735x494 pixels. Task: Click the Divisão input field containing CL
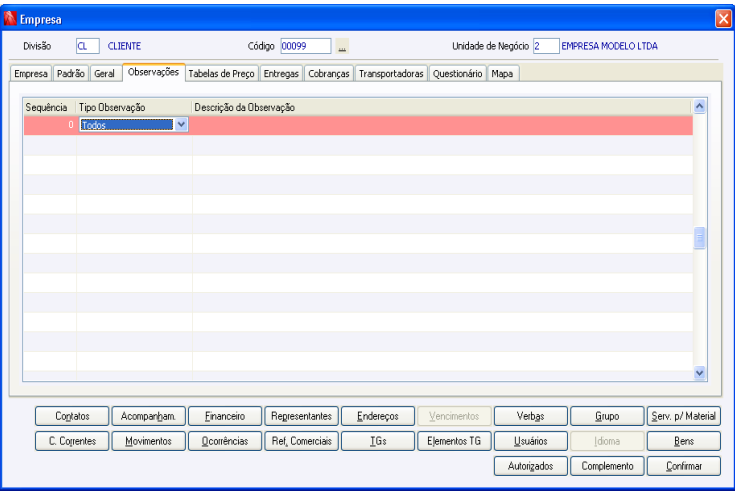88,46
